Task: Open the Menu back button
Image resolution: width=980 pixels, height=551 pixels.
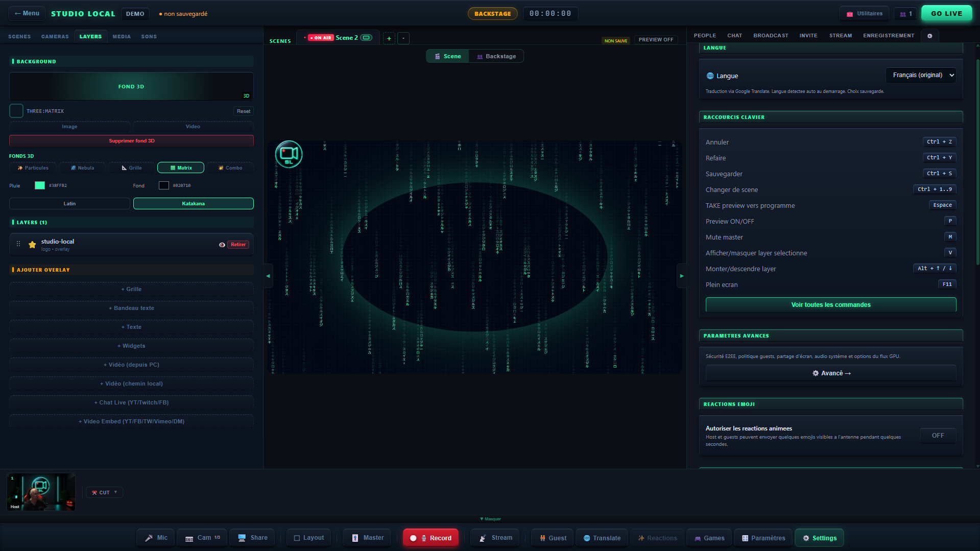Action: (x=27, y=13)
